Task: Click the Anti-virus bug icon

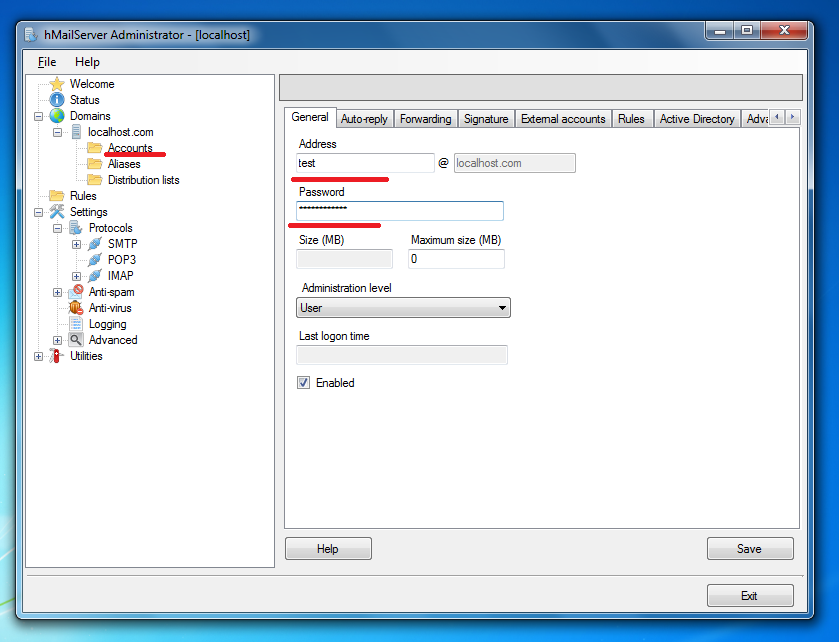Action: tap(76, 308)
